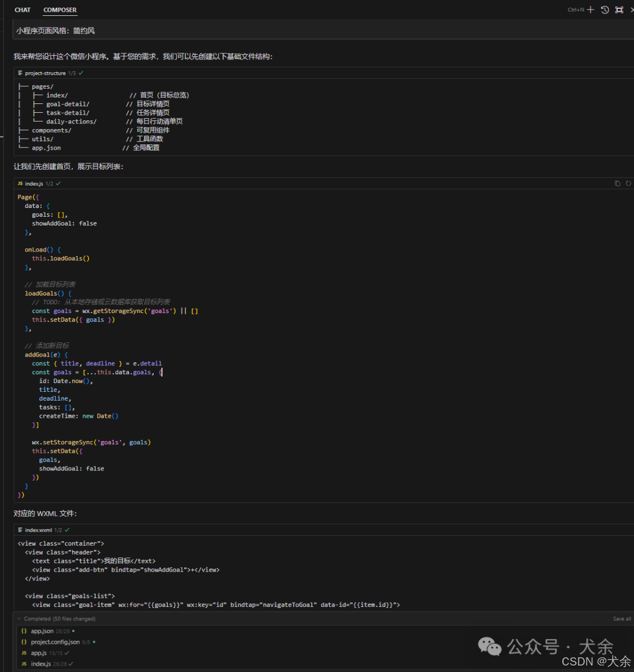Click the green dot after app.json 26/26
This screenshot has width=634, height=672.
point(73,631)
